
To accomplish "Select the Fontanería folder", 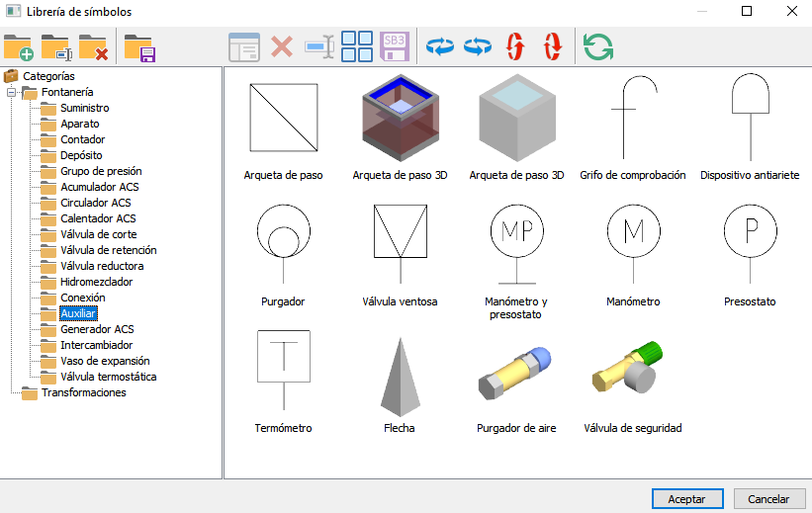I will click(x=67, y=92).
